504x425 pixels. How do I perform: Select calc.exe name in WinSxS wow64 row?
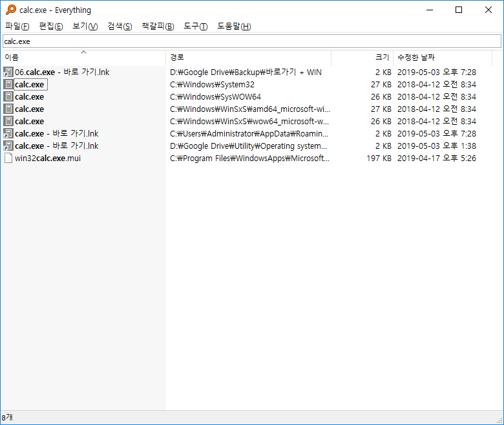coord(30,121)
